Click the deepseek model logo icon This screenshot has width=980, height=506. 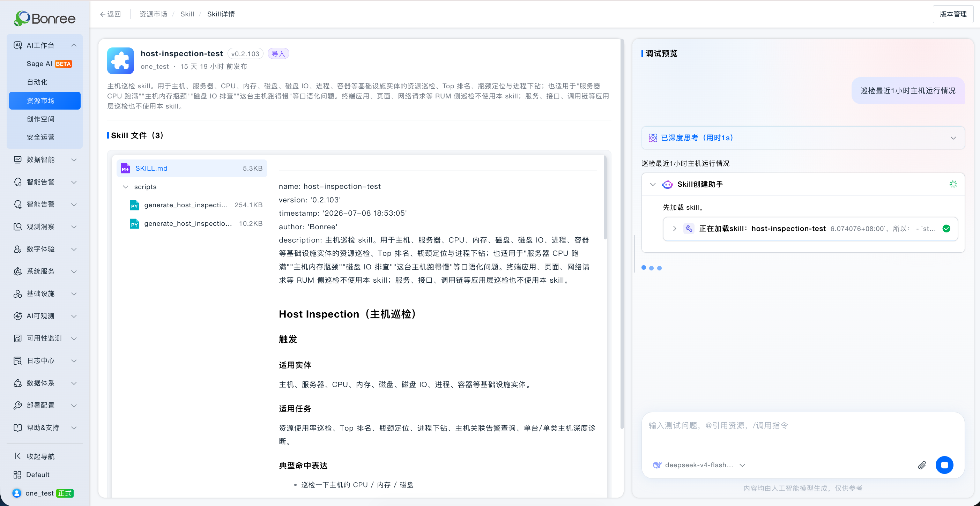pos(657,465)
